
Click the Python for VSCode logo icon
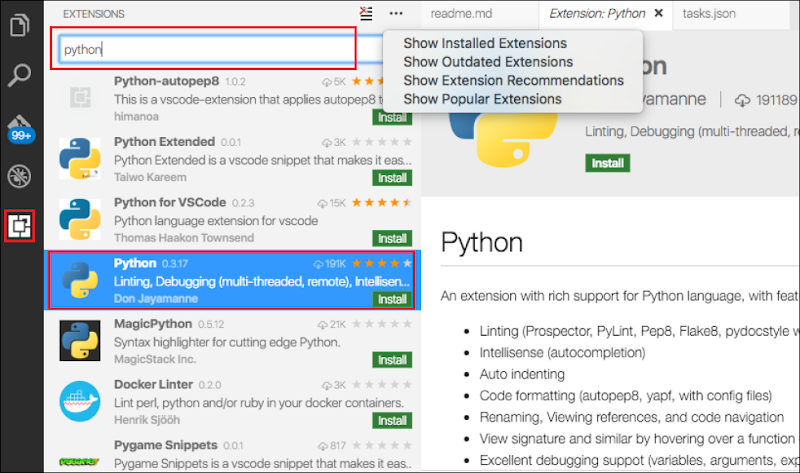pyautogui.click(x=80, y=219)
